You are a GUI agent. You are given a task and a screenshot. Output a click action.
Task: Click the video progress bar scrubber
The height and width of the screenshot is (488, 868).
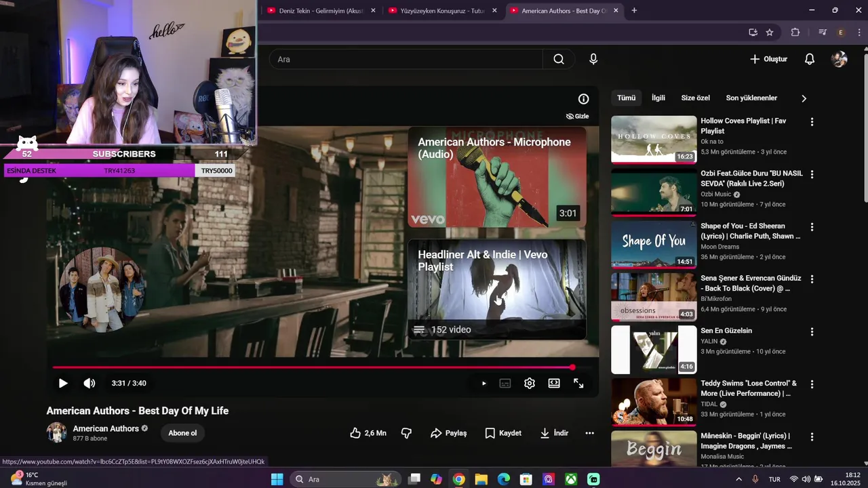[x=572, y=367]
